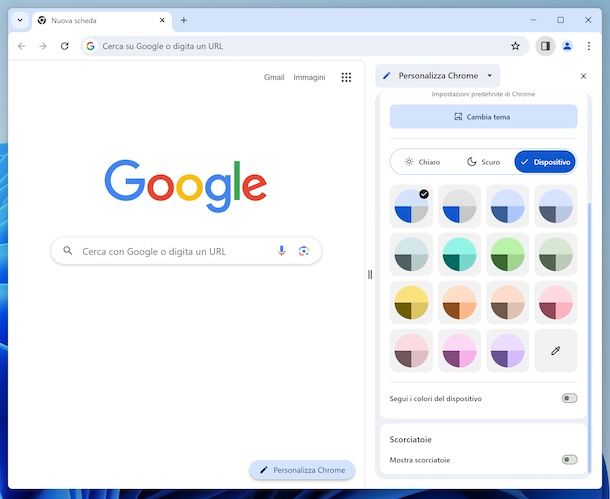Select the orange color swatch
Screen dimensions: 610x499
pyautogui.click(x=459, y=303)
